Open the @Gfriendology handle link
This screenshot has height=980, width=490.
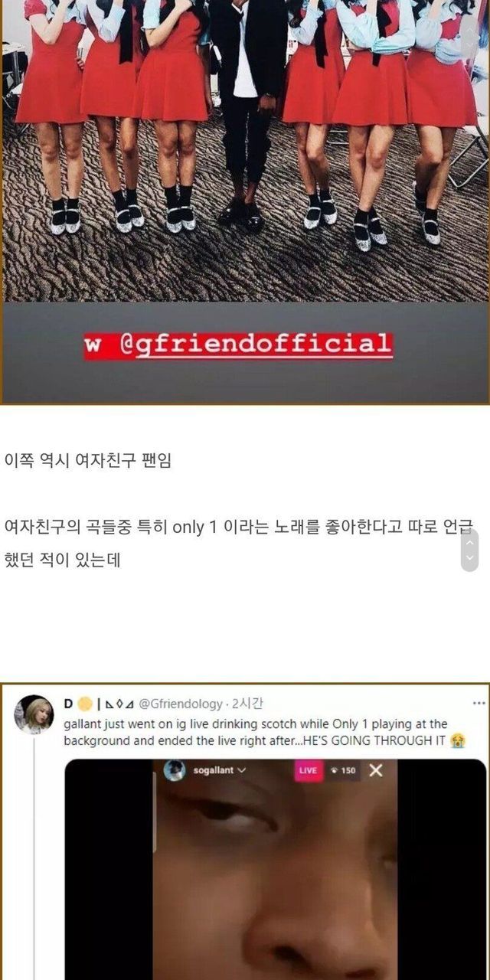pos(181,704)
